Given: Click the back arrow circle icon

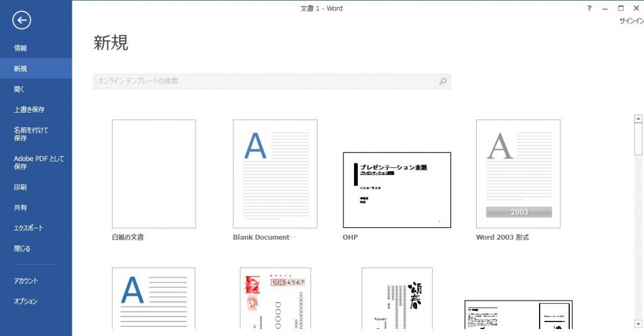Looking at the screenshot, I should coord(21,20).
